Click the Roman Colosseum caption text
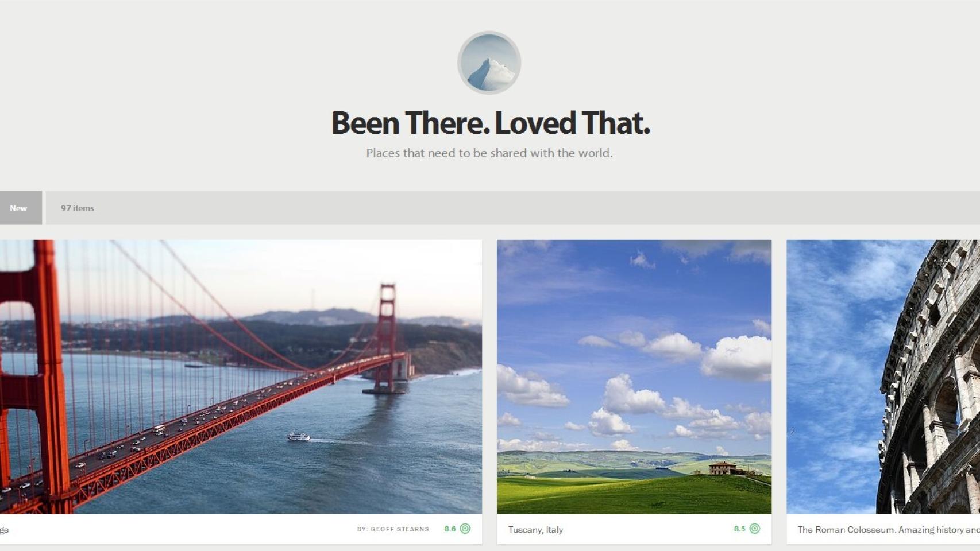This screenshot has width=980, height=551. 889,530
